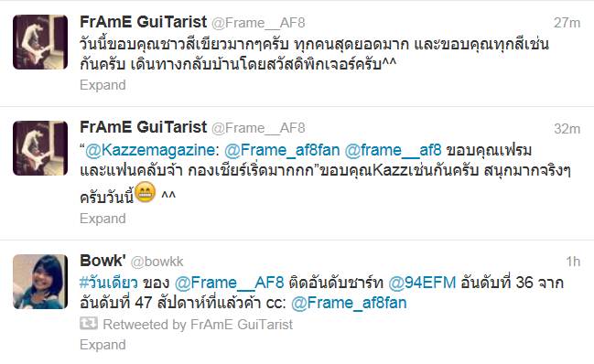Open Bowk' profile picture
This screenshot has width=594, height=364.
point(40,282)
